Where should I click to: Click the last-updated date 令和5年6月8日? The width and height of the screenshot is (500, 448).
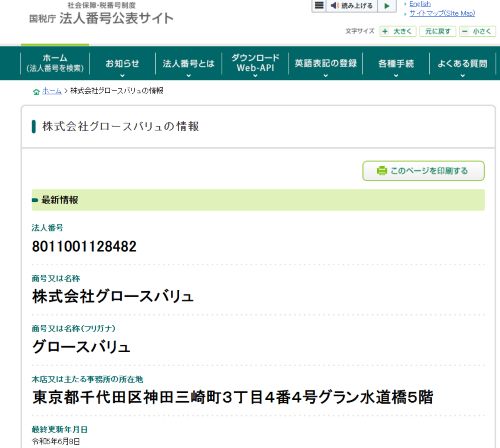tap(56, 442)
